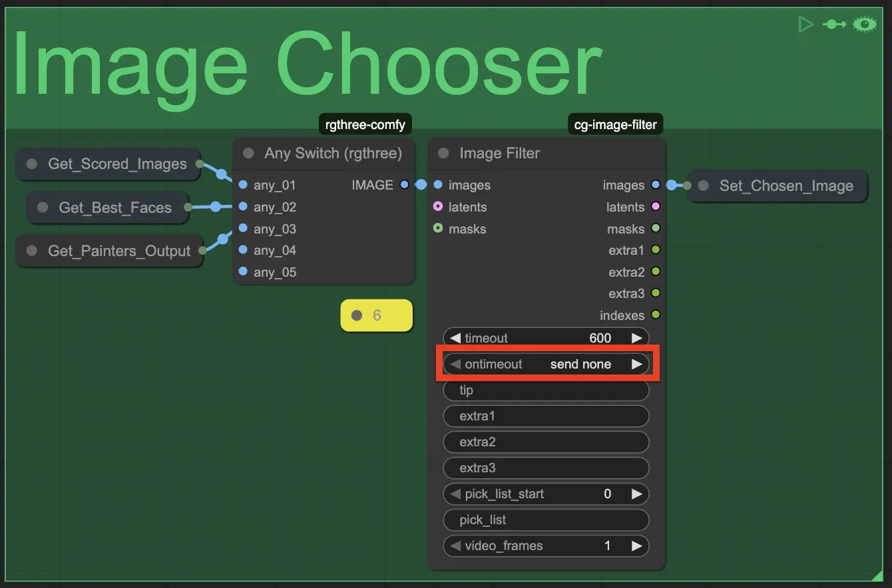Screen dimensions: 892x588
Task: Click the pick_list text field
Action: coord(546,520)
